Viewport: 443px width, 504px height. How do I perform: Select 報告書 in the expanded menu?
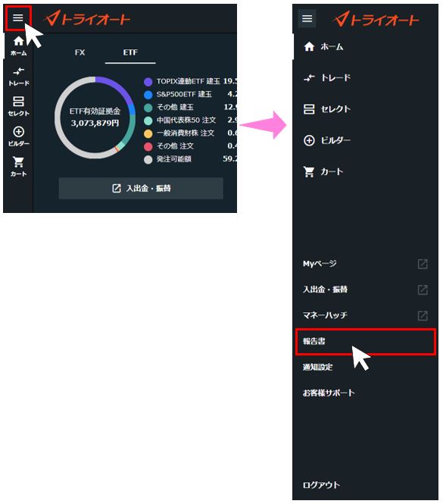point(365,341)
